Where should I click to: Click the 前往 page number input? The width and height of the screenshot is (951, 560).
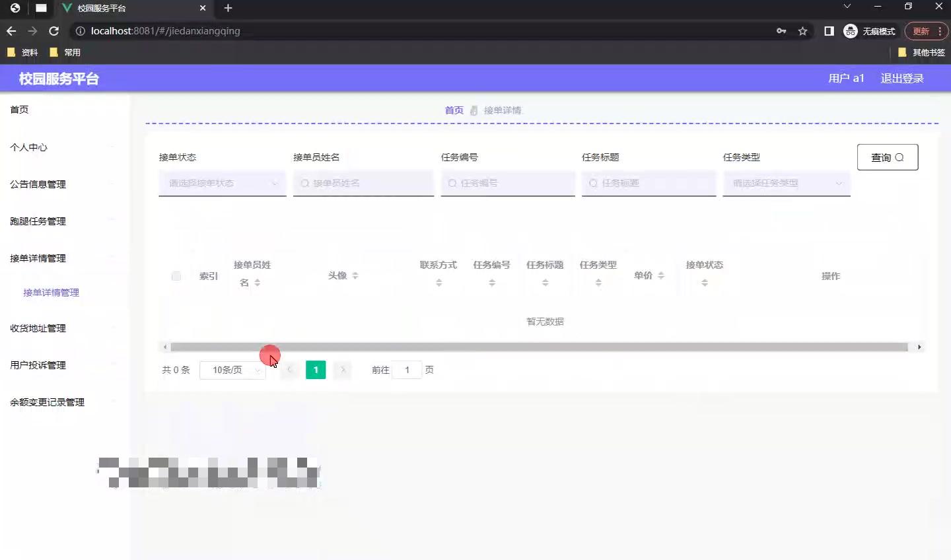coord(407,370)
